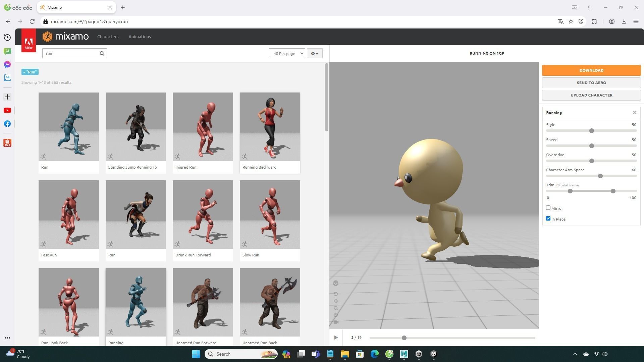
Task: Adjust the Speed slider handle
Action: coord(592,146)
